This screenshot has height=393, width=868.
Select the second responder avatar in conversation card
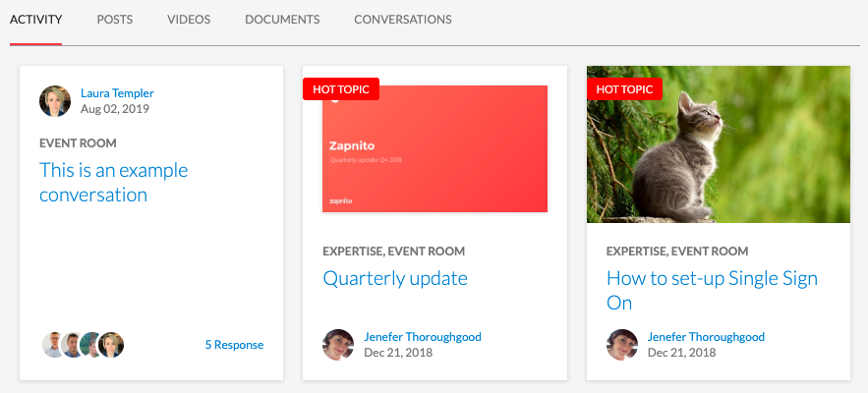click(73, 345)
